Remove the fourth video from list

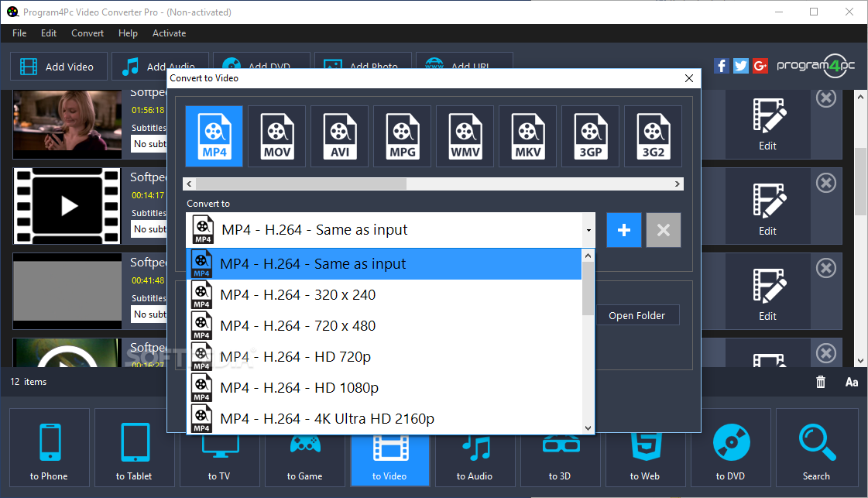pyautogui.click(x=826, y=353)
